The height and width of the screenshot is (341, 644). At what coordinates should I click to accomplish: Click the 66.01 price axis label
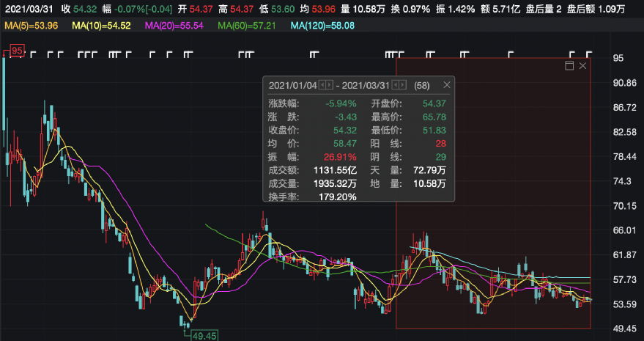point(624,230)
